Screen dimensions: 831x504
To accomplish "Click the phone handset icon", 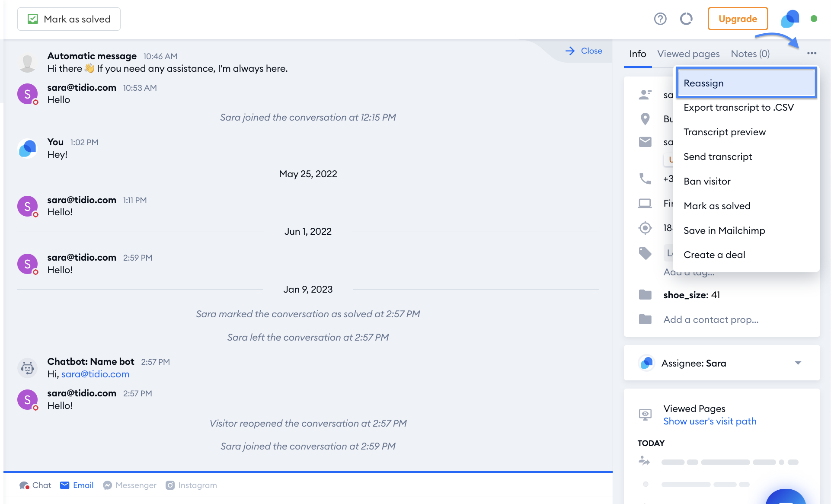I will pos(645,179).
